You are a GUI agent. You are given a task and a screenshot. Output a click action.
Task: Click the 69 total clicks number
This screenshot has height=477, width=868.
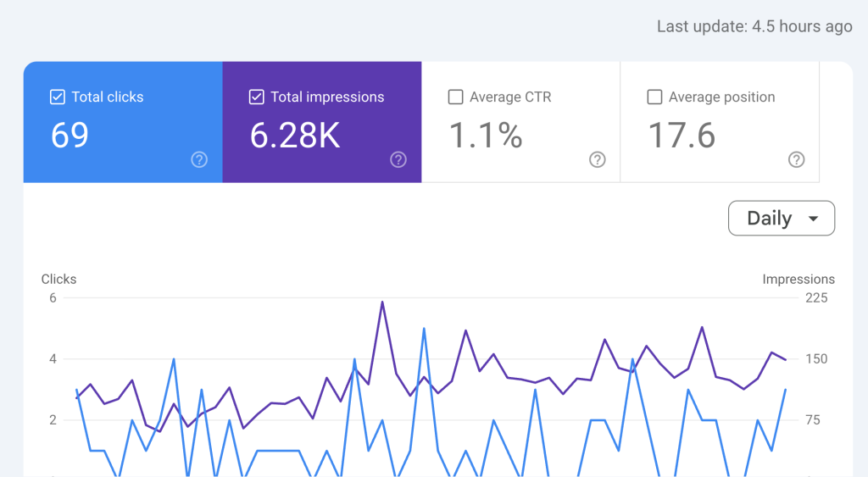coord(70,136)
